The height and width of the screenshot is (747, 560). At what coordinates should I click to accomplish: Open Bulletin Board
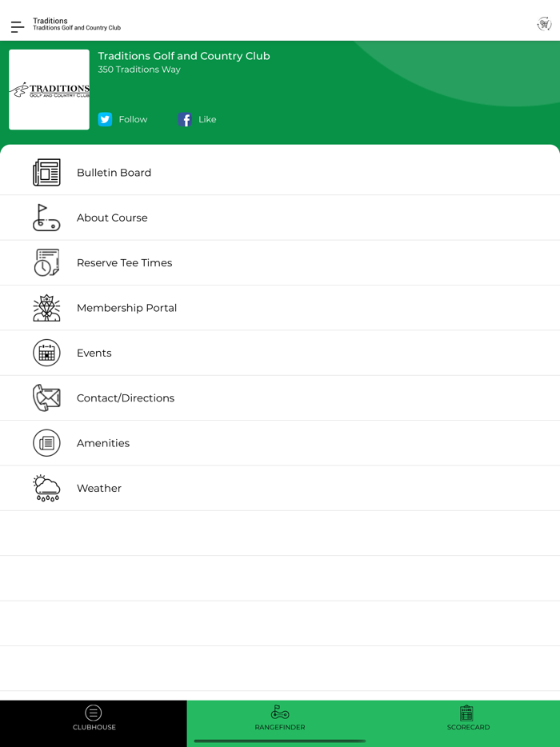tap(280, 173)
